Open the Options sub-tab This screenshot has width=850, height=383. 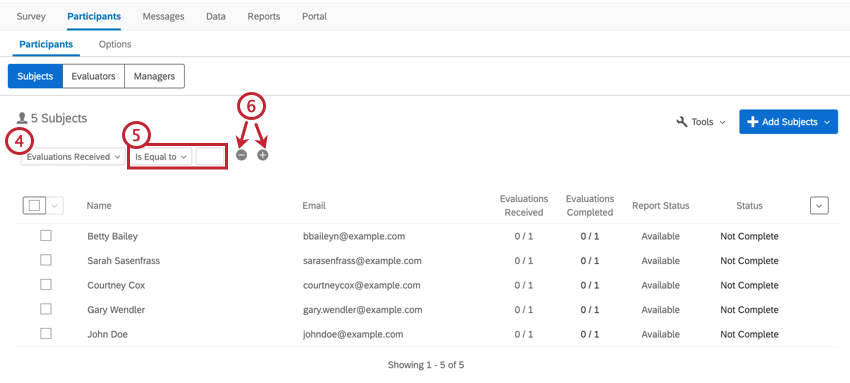point(115,44)
